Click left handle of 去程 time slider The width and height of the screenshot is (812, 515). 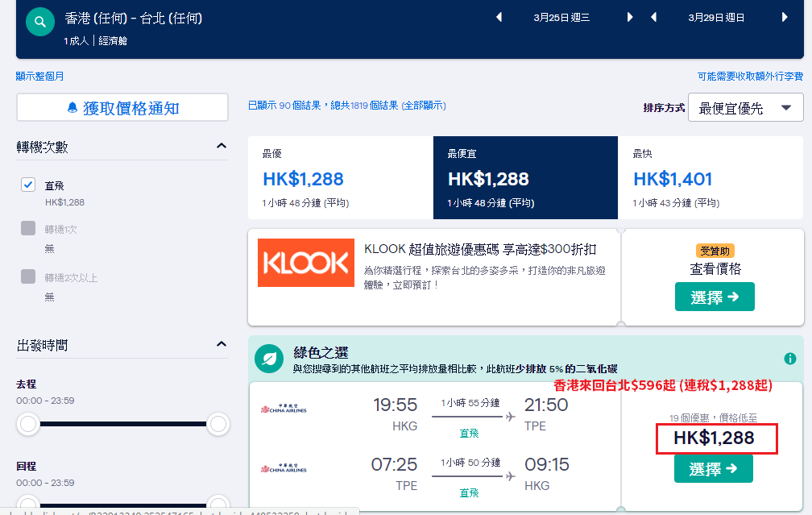click(28, 424)
